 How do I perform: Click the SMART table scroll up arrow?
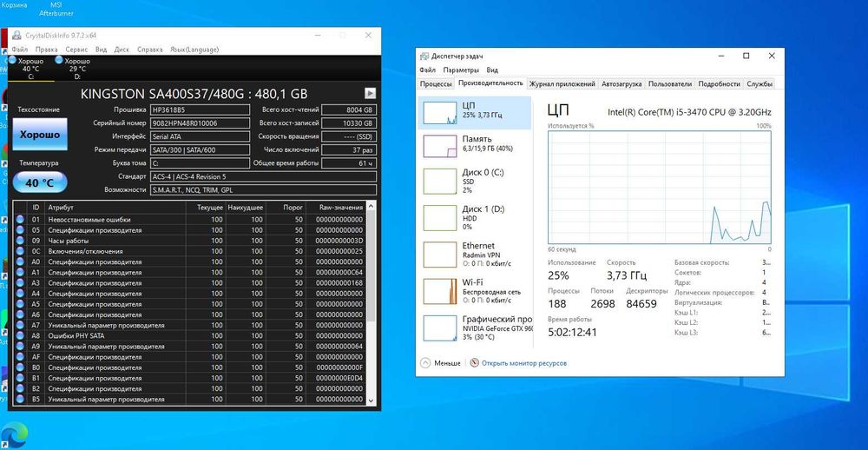tap(371, 207)
